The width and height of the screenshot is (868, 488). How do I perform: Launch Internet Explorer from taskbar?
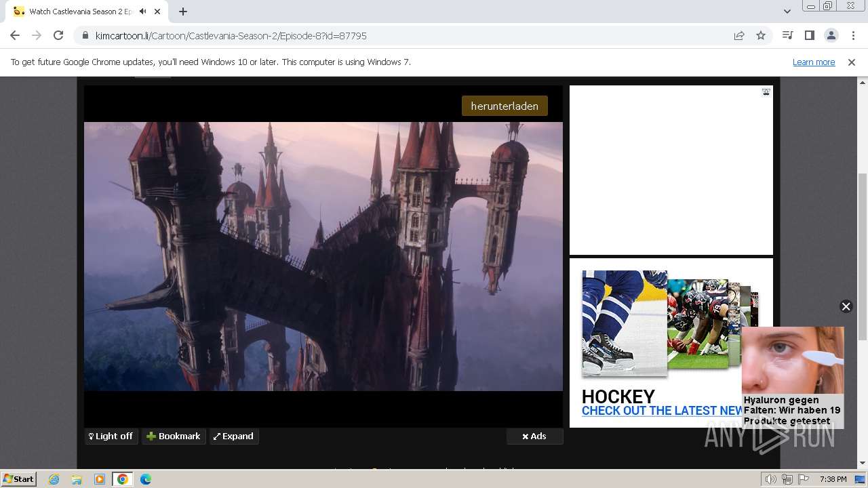click(x=54, y=479)
